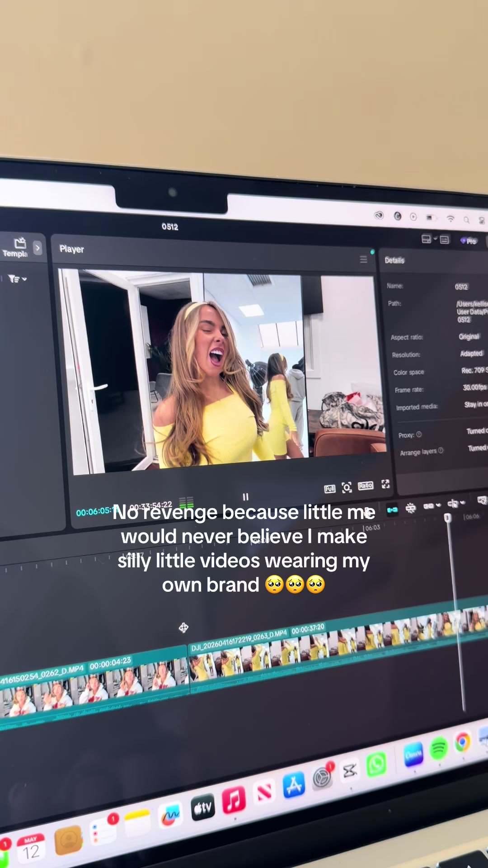
Task: Open News from the Dock
Action: click(x=264, y=792)
